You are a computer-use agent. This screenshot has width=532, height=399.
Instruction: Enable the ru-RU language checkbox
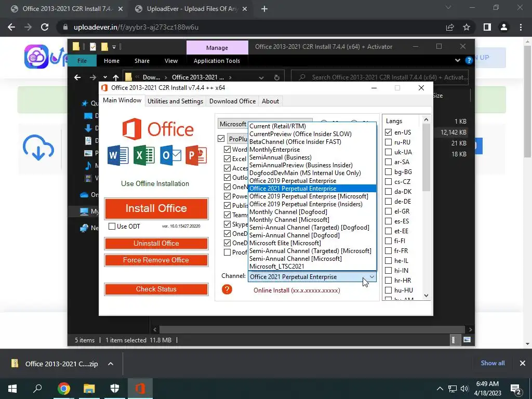pyautogui.click(x=389, y=142)
